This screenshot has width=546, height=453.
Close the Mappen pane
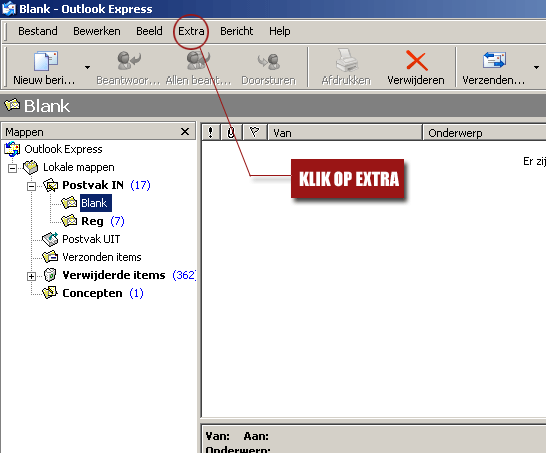(185, 132)
